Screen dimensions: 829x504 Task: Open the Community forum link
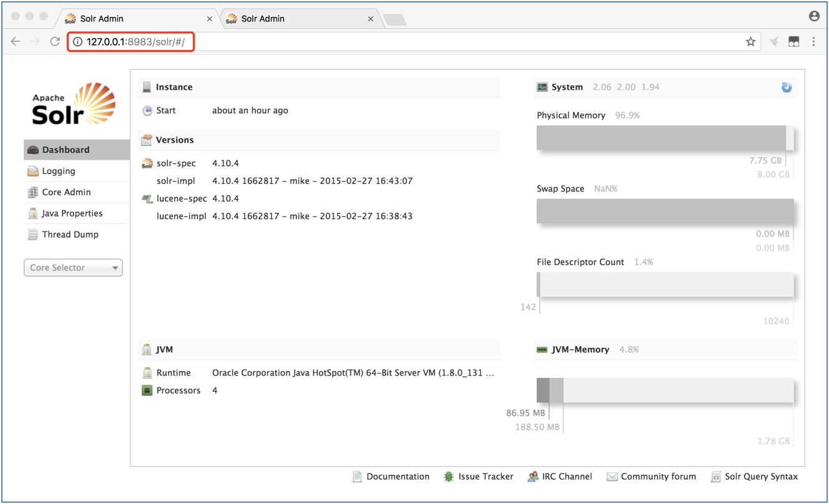[x=658, y=477]
